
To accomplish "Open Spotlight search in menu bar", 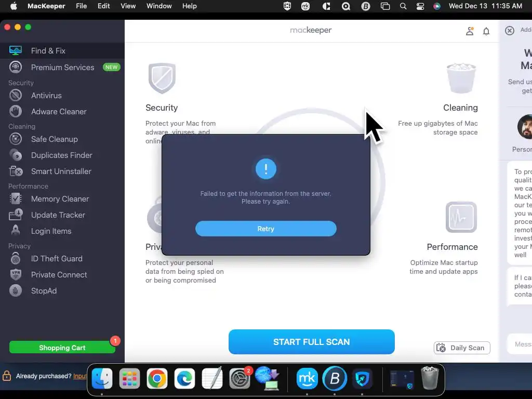I will pos(403,6).
